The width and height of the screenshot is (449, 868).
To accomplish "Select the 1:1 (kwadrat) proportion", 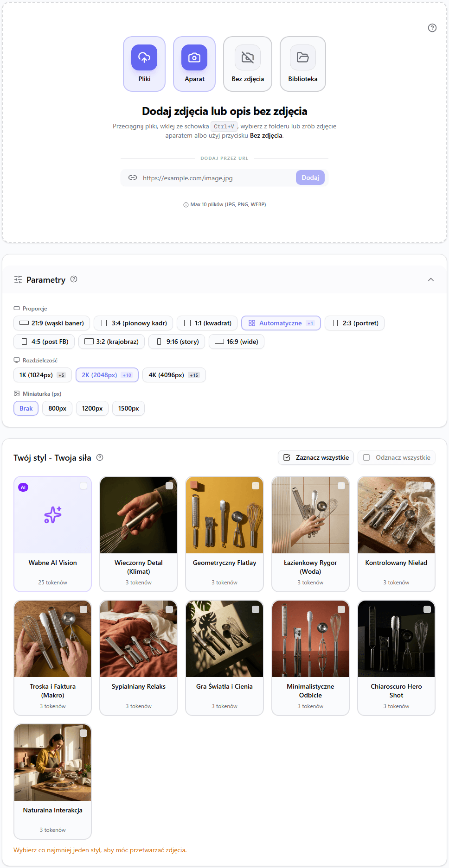I will point(207,323).
